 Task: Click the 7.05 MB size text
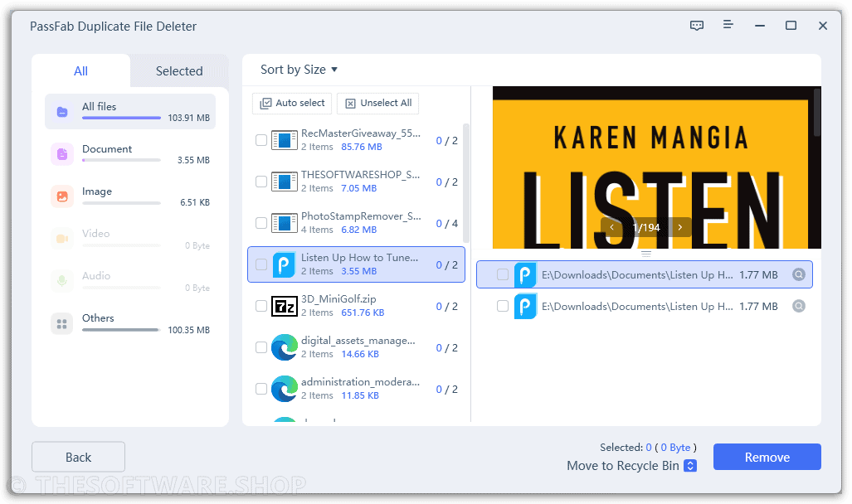[x=358, y=188]
